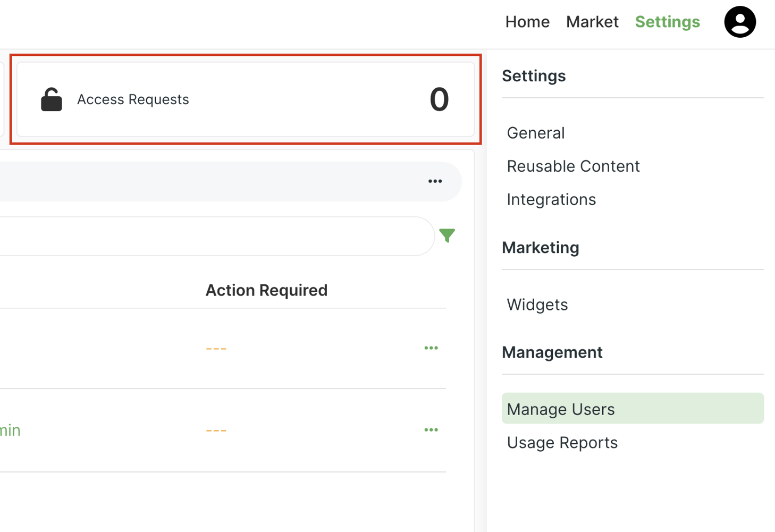Click the Access Requests count of zero

point(439,99)
